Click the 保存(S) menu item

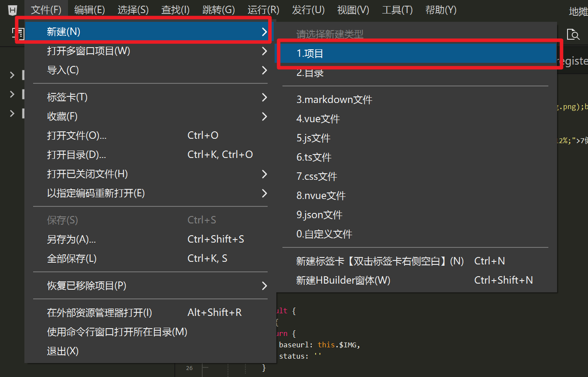coord(150,220)
